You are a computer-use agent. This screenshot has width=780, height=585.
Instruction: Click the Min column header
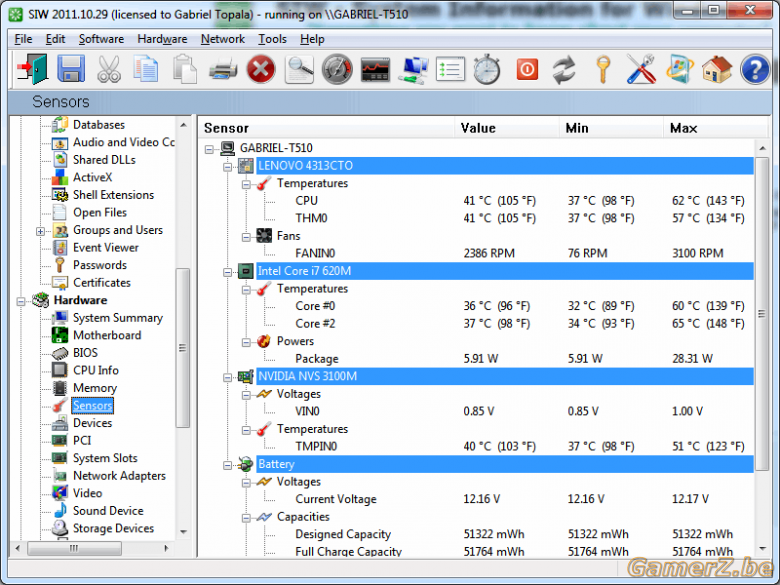[611, 128]
